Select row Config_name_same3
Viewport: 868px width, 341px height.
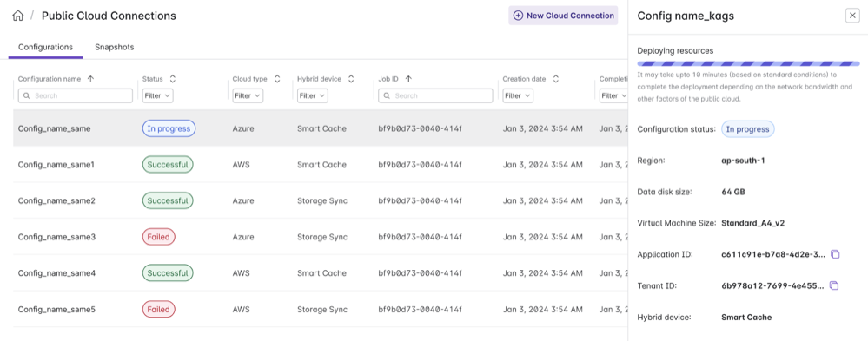(x=321, y=237)
